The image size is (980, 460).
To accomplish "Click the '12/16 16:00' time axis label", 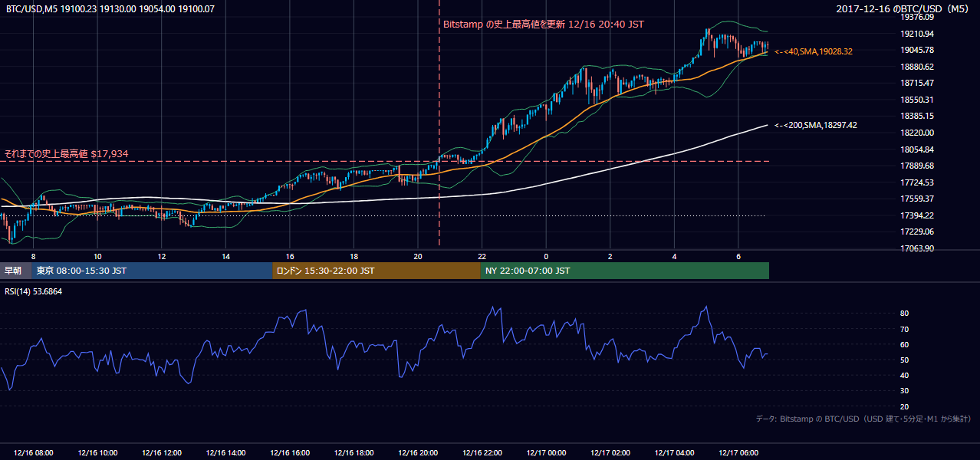I will 290,453.
